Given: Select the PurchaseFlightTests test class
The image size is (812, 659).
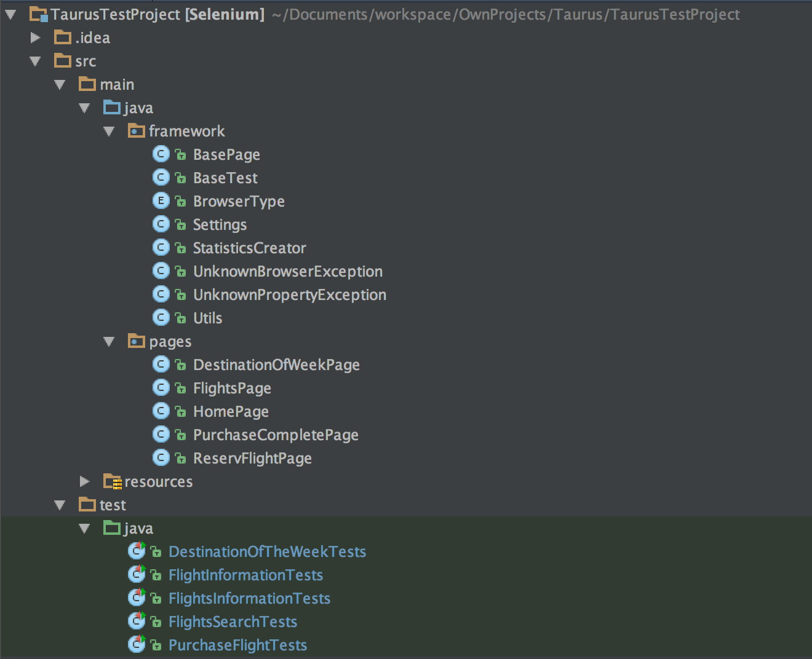Looking at the screenshot, I should coord(238,645).
